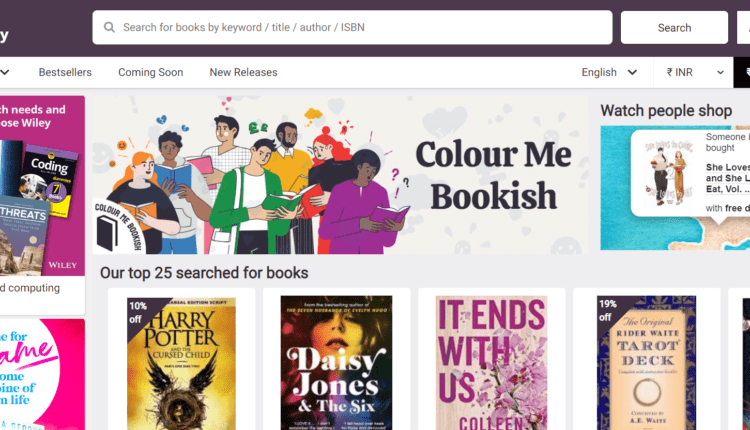750x430 pixels.
Task: Open the English language dropdown
Action: (609, 72)
